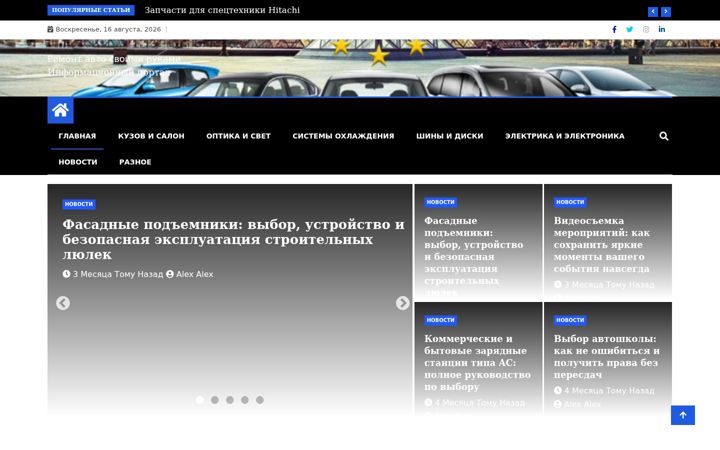
Task: Open the Системы охлаждения menu item
Action: pos(343,136)
